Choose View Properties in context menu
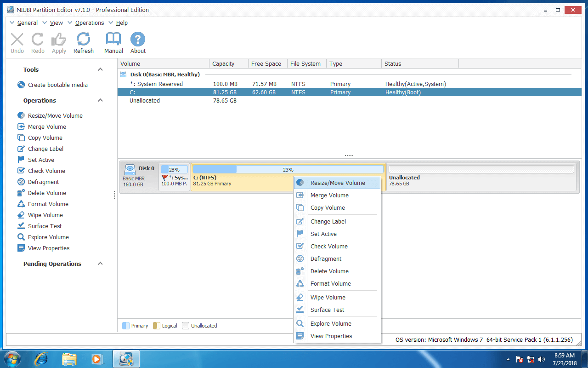This screenshot has height=368, width=588. (x=337, y=336)
